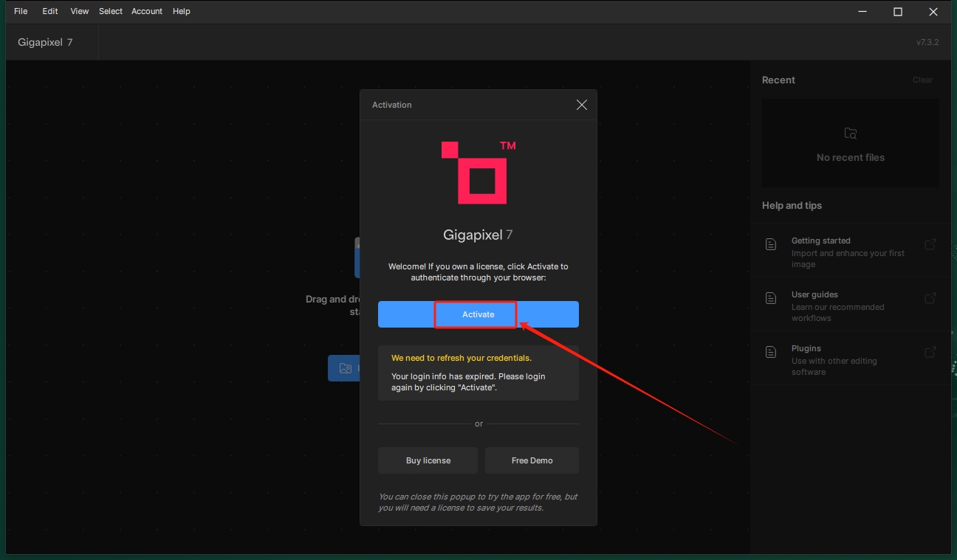This screenshot has height=560, width=957.
Task: Click the No recent files folder icon
Action: coord(851,134)
